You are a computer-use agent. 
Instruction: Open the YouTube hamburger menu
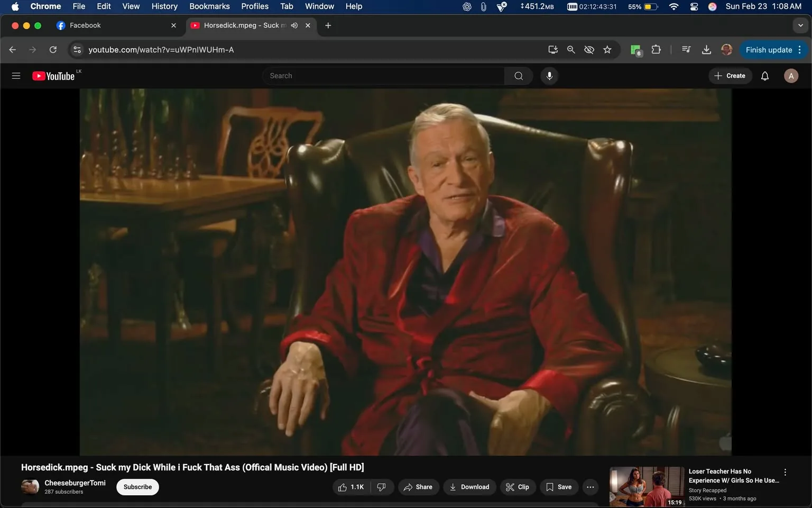[16, 75]
